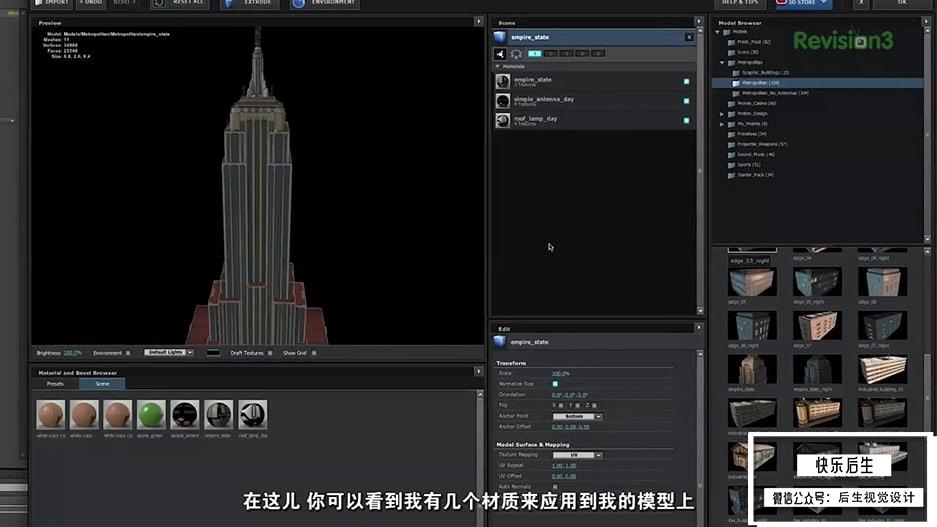Click the black background color swatch
Image resolution: width=937 pixels, height=527 pixels.
213,353
